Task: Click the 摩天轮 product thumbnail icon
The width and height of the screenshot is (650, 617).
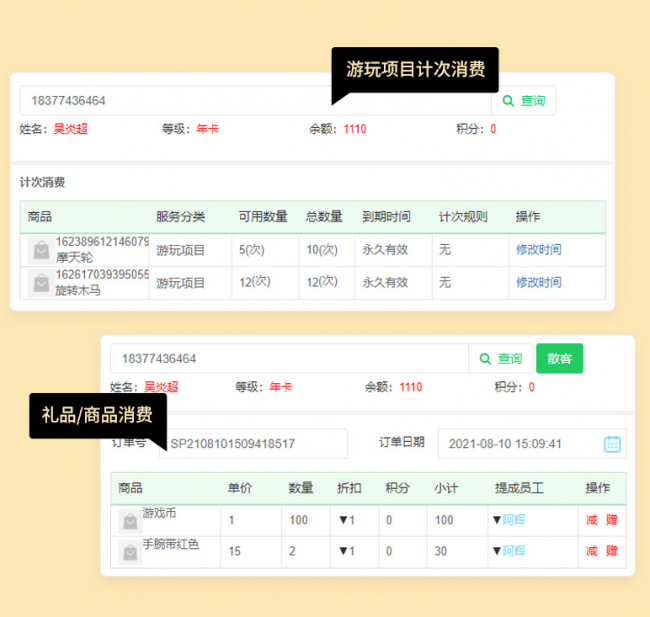Action: (41, 251)
